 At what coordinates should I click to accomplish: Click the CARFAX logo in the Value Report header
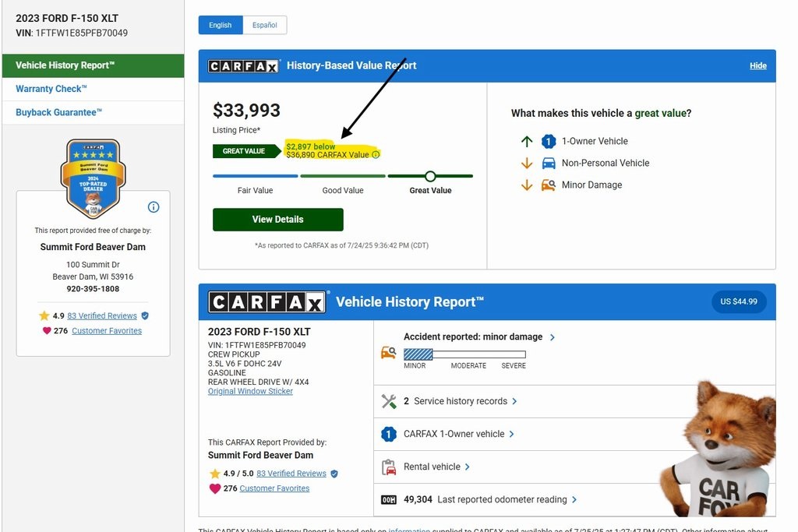tap(243, 66)
